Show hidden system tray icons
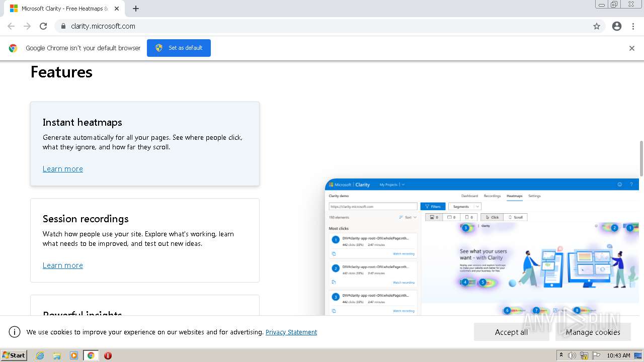The width and height of the screenshot is (644, 362). (561, 355)
